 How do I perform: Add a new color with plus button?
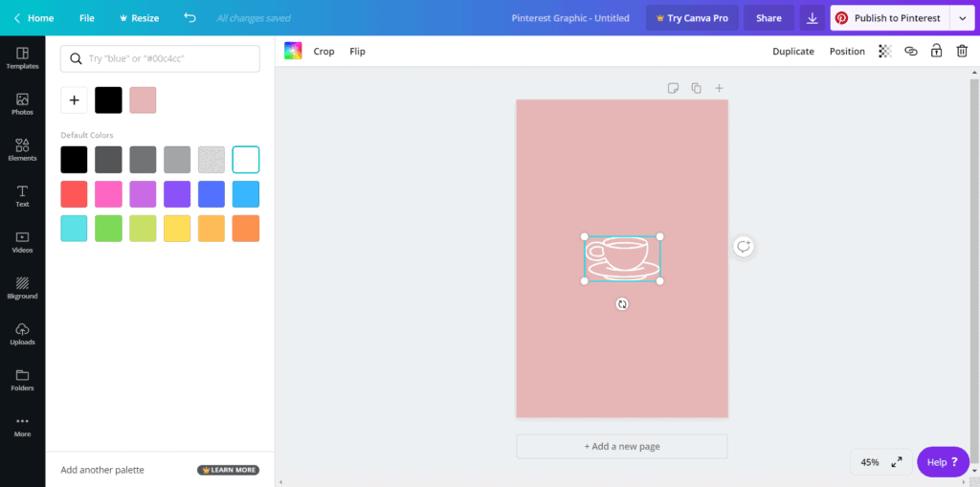tap(74, 100)
